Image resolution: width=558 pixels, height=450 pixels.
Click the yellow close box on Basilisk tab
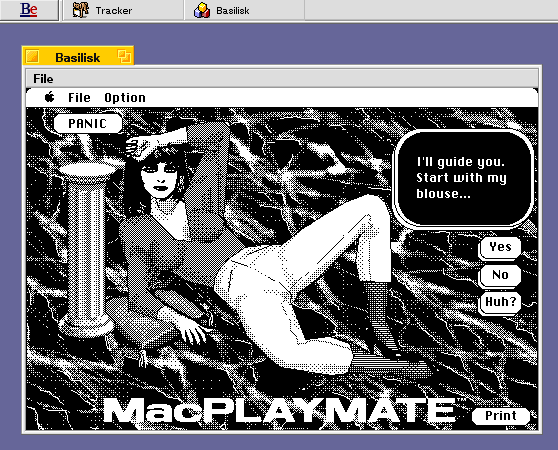pos(32,56)
